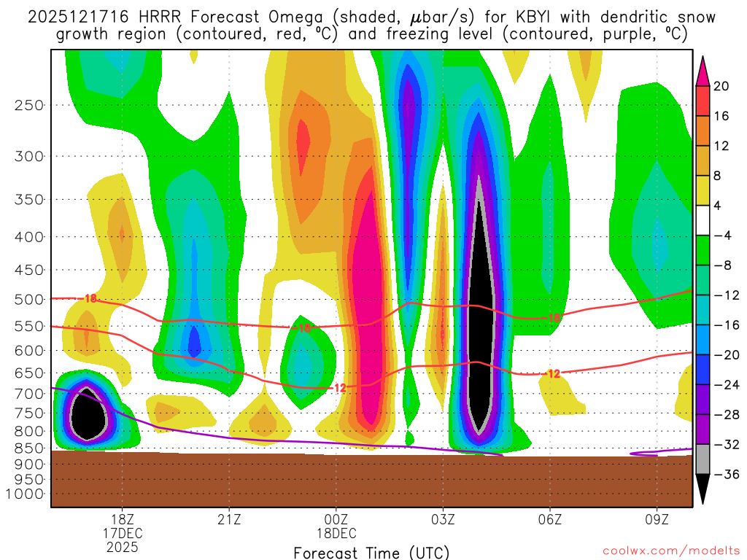Click the 21Z time axis label

[229, 519]
